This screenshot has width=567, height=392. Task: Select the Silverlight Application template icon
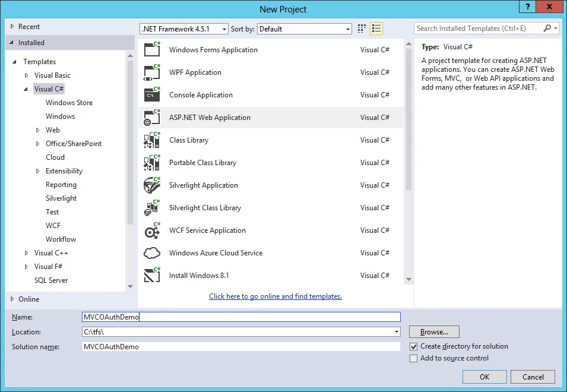[151, 185]
